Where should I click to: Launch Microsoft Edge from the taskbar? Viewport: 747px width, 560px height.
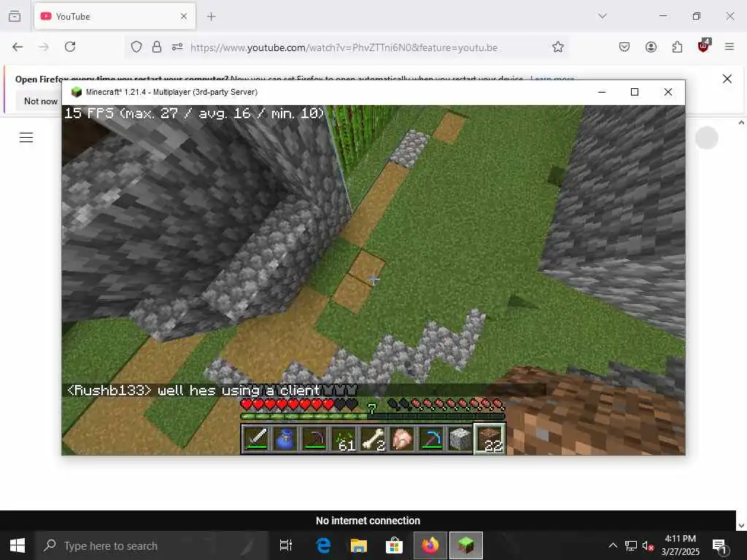323,545
